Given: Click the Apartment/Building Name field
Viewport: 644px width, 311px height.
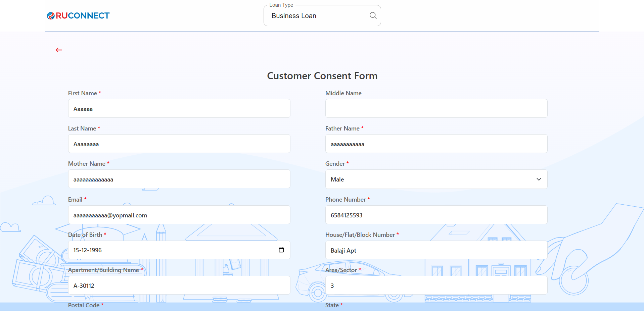Looking at the screenshot, I should [x=179, y=286].
